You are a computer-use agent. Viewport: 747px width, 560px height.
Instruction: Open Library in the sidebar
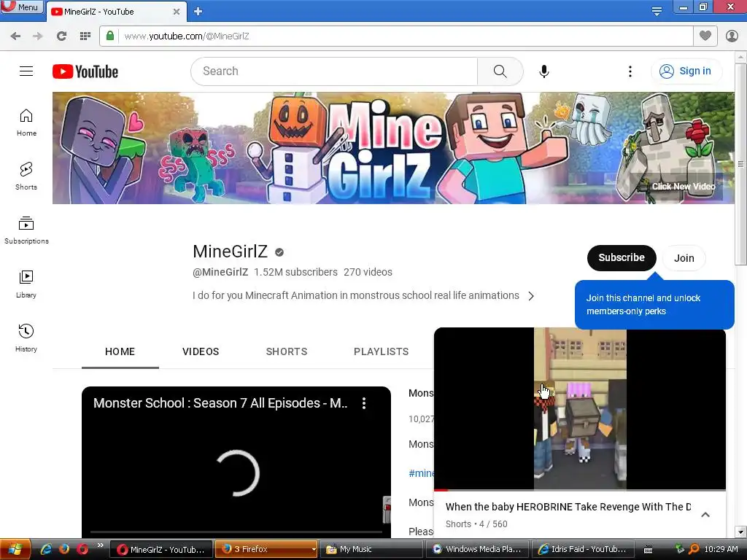pyautogui.click(x=26, y=284)
